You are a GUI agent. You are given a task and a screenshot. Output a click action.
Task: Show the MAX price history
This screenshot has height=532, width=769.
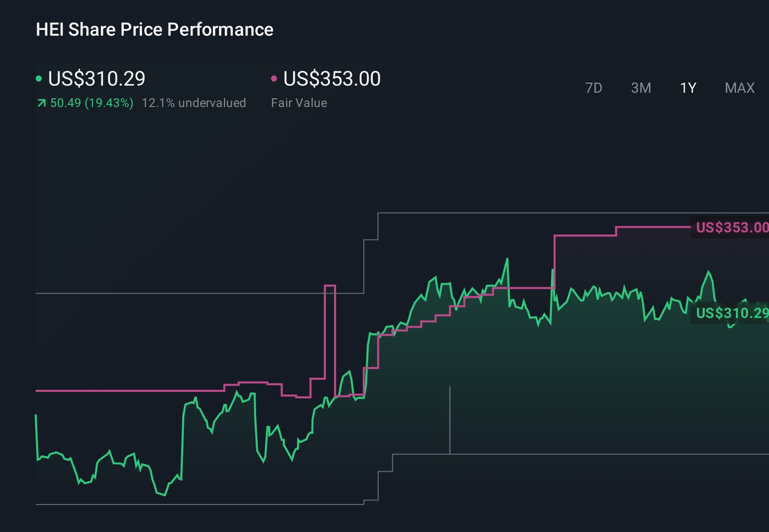[x=740, y=88]
